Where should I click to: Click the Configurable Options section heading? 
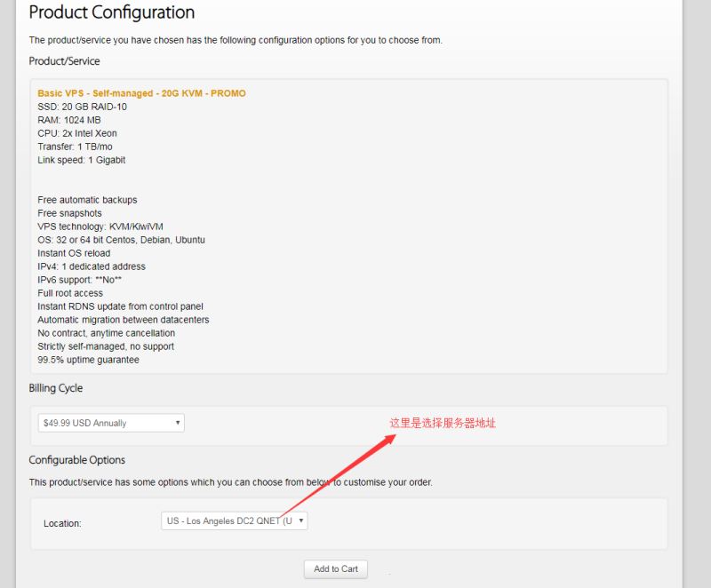pos(76,460)
